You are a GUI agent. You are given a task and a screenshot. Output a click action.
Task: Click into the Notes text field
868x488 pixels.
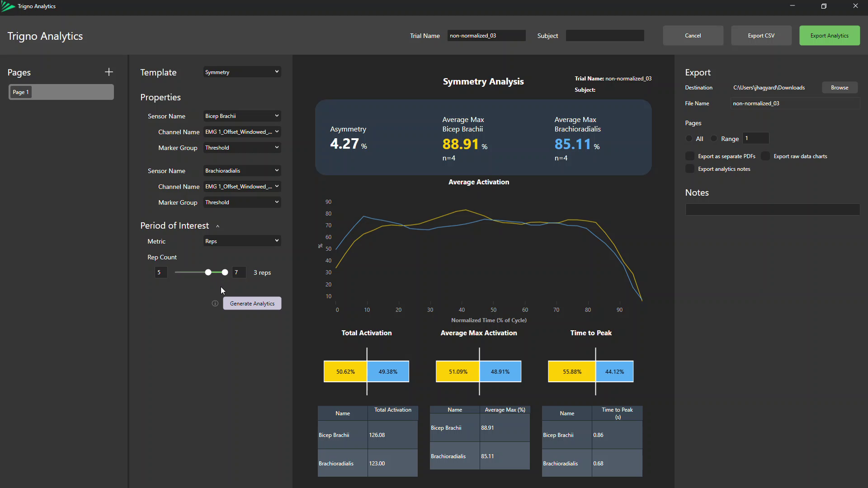[772, 210]
